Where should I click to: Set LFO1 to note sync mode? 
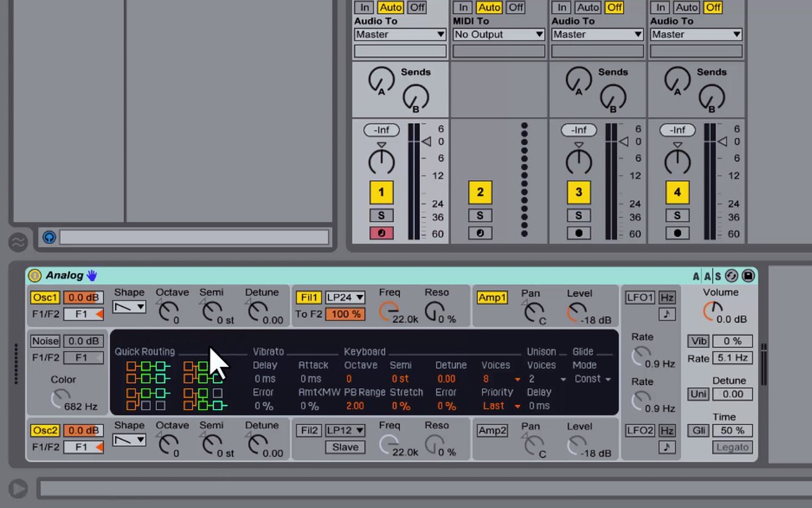click(667, 313)
